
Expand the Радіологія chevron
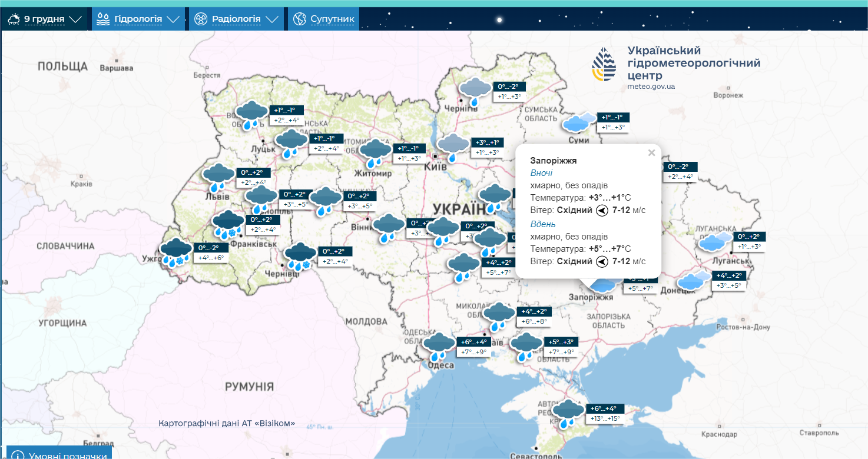tap(271, 19)
